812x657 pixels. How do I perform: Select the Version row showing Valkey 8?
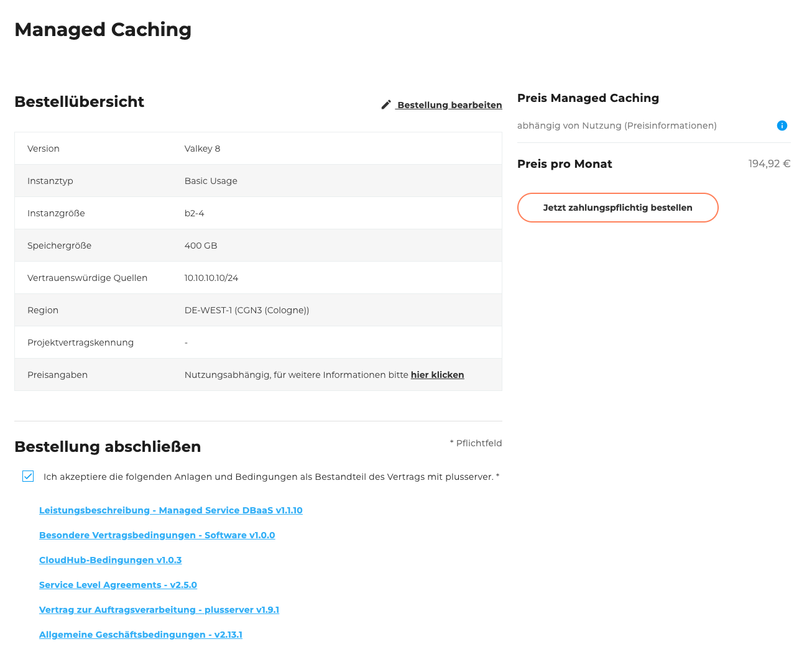click(x=201, y=149)
